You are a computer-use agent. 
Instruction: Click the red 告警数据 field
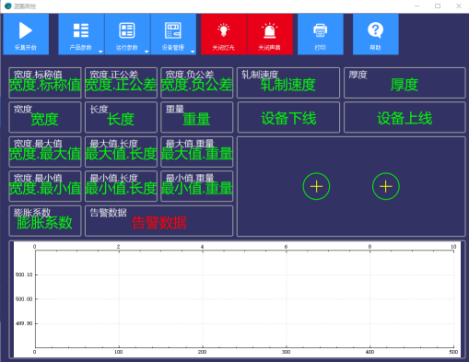click(x=159, y=221)
